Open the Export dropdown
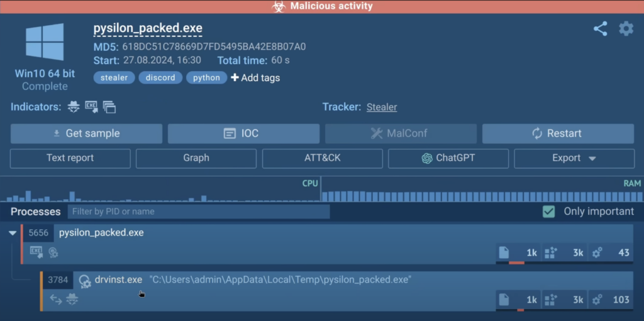This screenshot has height=321, width=644. click(574, 158)
